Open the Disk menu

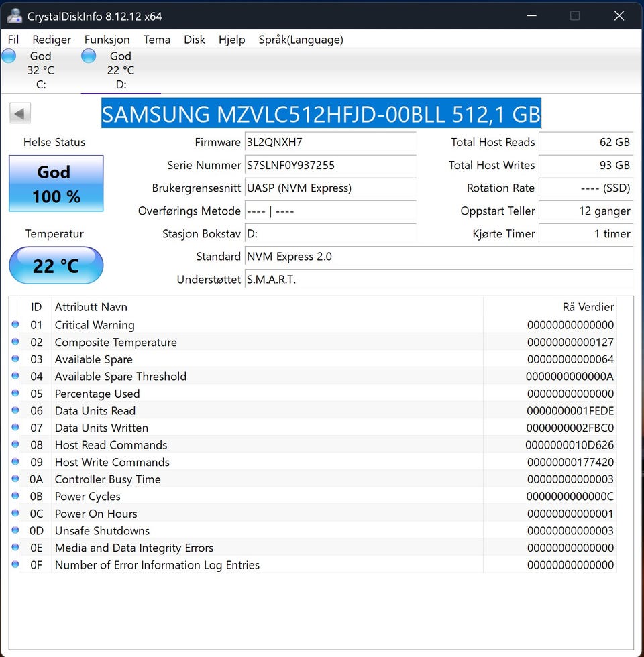(195, 40)
